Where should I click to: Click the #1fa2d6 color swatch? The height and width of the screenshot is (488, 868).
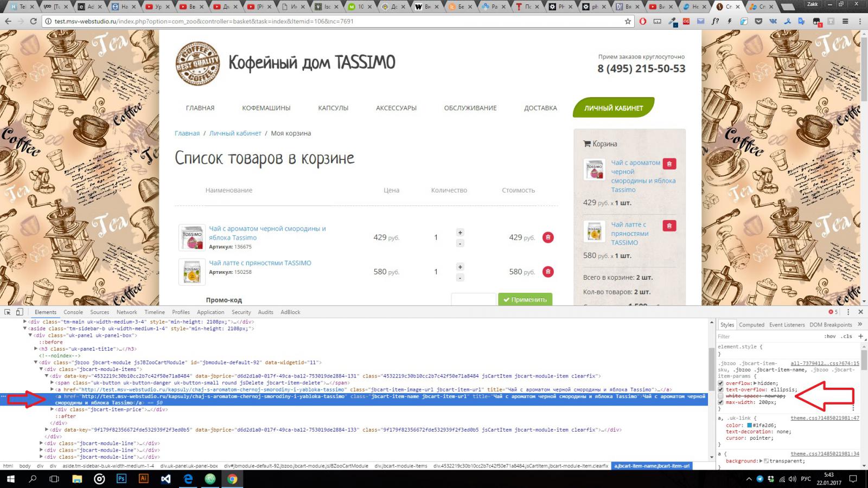[750, 426]
